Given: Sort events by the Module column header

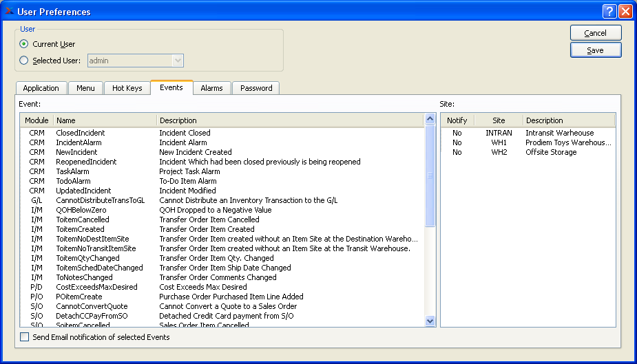Looking at the screenshot, I should coord(36,120).
